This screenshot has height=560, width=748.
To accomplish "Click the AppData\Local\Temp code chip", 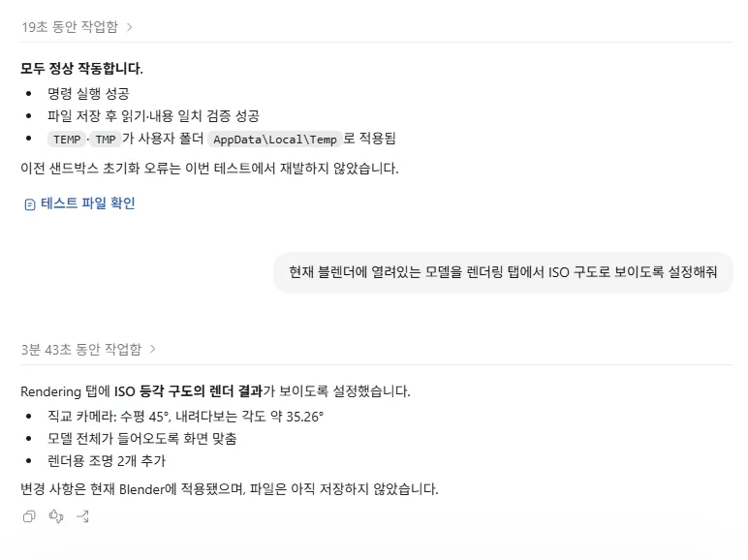I will point(275,140).
